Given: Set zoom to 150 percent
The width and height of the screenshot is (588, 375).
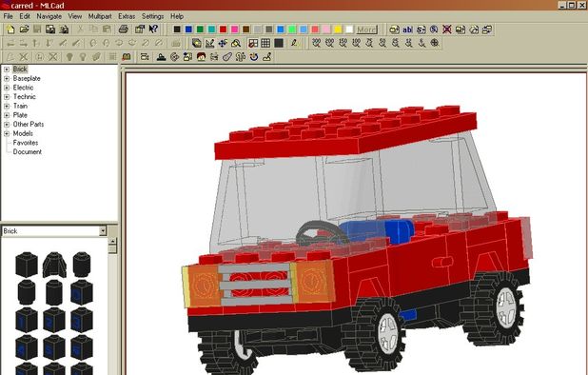Looking at the screenshot, I should pos(343,43).
